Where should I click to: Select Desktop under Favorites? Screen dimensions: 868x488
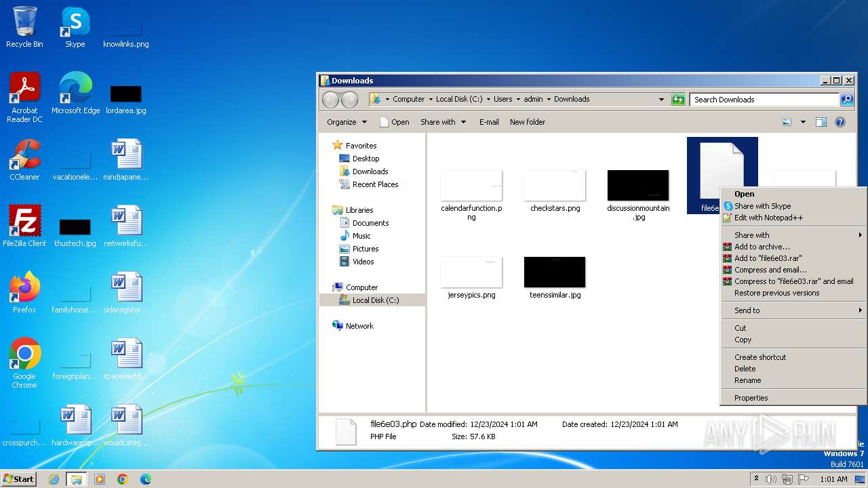366,159
